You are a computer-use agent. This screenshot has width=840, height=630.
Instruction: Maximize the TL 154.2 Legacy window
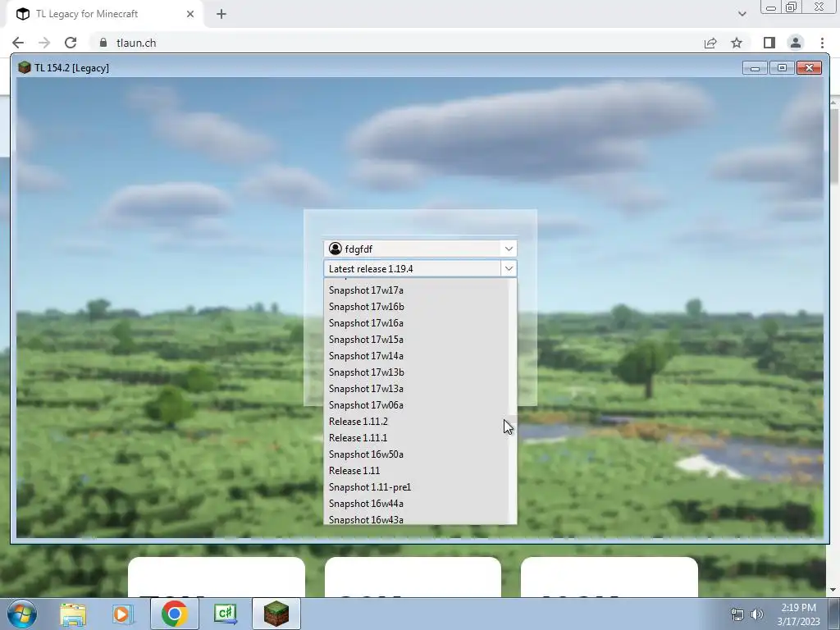coord(782,68)
